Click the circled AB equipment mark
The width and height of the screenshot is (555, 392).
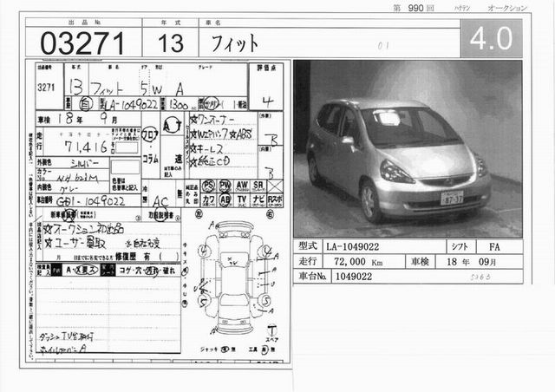tap(225, 200)
